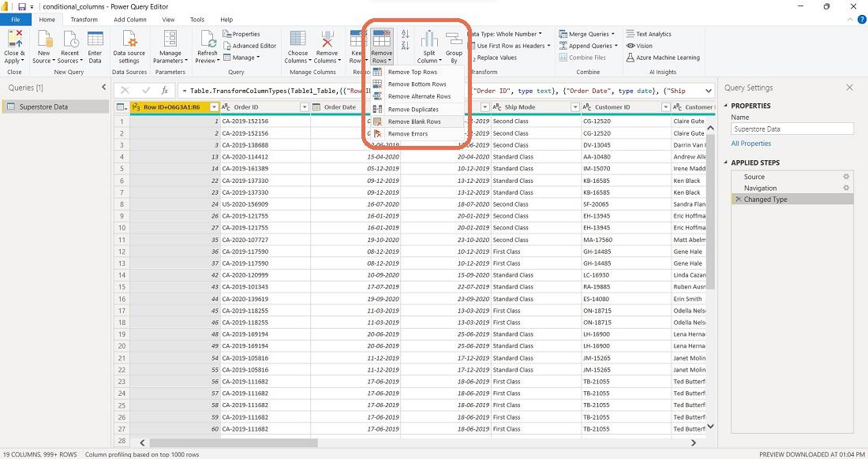Click the Close & Apply icon
This screenshot has height=459, width=868.
pyautogui.click(x=14, y=39)
